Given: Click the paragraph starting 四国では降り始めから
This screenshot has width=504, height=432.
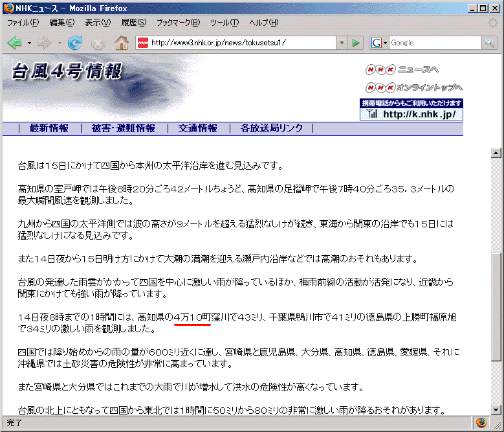Looking at the screenshot, I should pos(239,358).
